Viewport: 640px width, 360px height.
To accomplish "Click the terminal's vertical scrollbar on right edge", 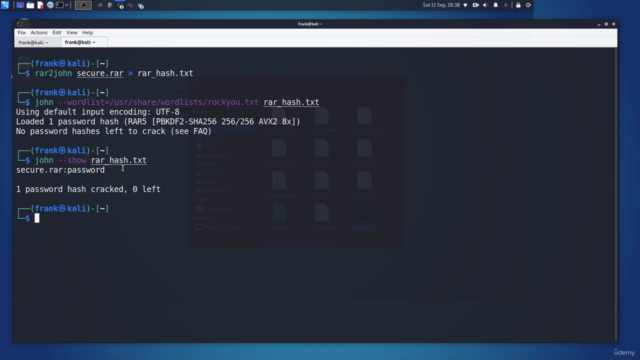I will (x=616, y=194).
